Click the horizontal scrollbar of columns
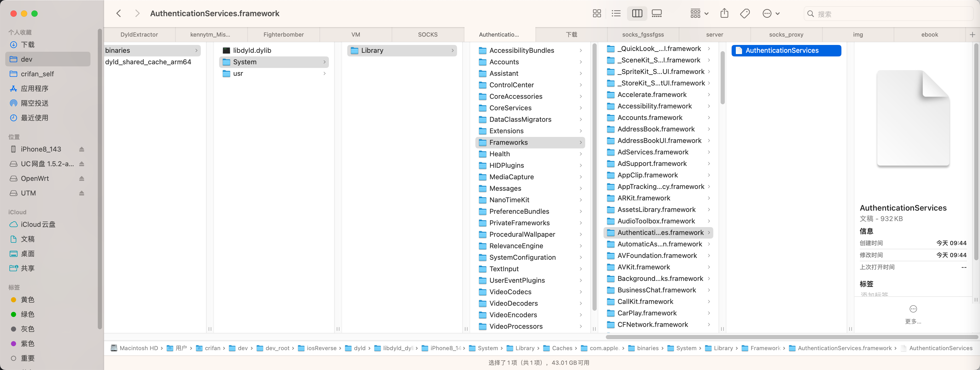 (x=791, y=337)
